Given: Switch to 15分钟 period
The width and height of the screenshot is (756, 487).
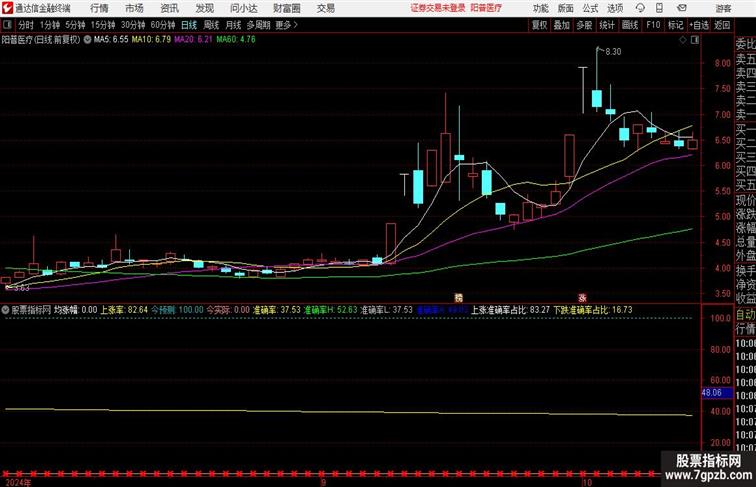Looking at the screenshot, I should [103, 25].
